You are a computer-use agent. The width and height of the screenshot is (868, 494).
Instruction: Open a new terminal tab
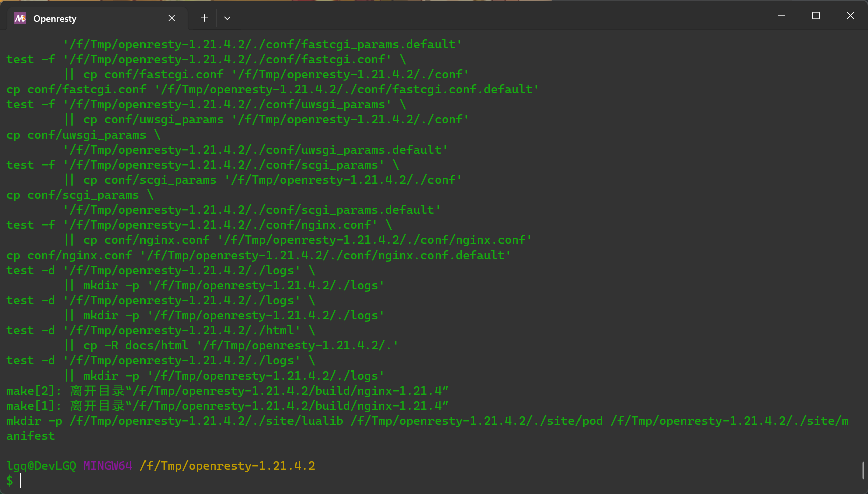[204, 18]
